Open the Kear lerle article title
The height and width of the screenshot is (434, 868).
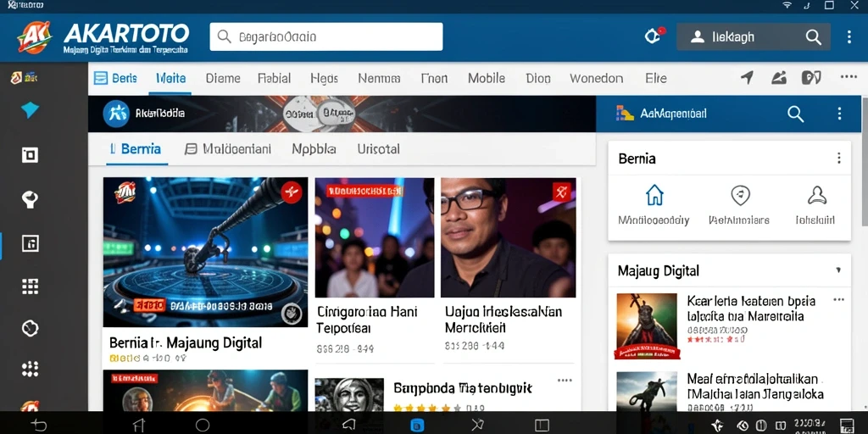click(752, 309)
